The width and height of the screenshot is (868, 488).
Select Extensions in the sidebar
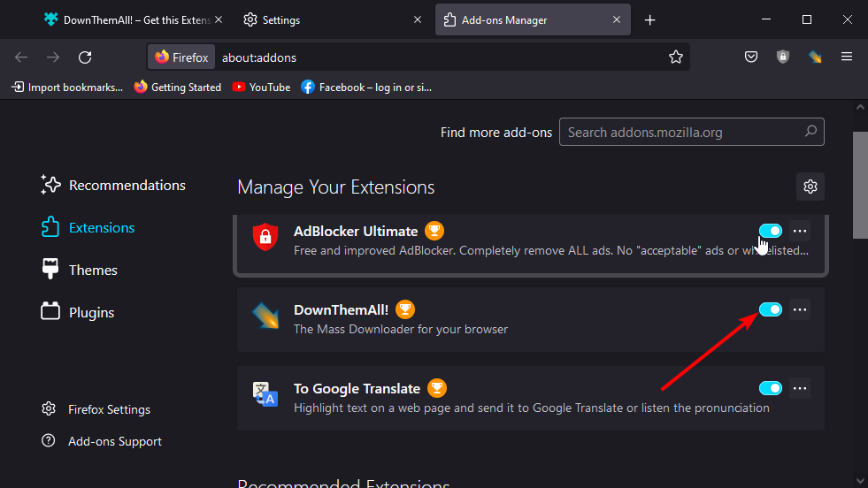point(88,227)
